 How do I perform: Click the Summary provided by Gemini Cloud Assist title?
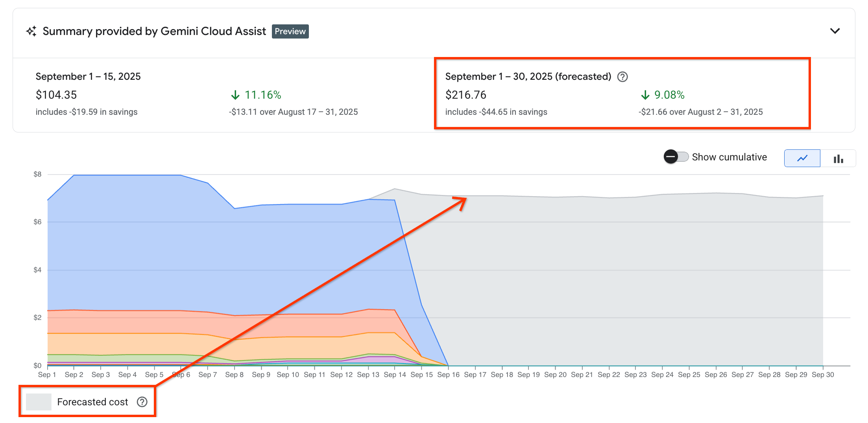coord(154,31)
